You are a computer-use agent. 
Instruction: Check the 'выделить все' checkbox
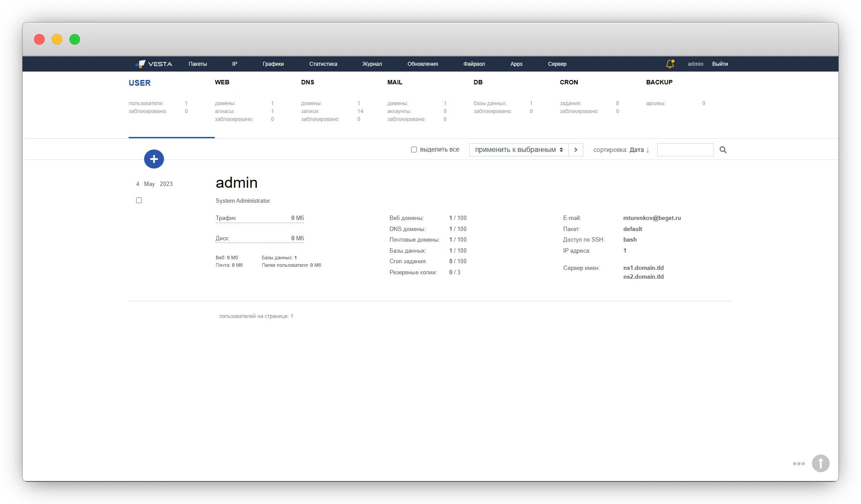point(414,150)
